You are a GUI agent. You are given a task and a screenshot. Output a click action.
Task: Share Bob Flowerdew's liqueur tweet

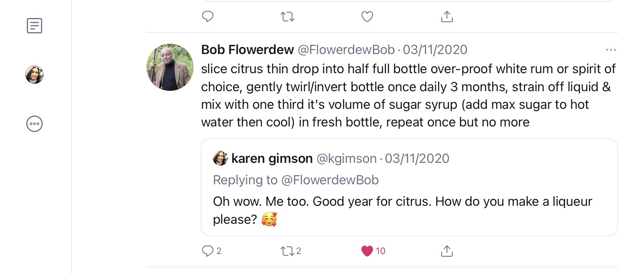click(447, 251)
